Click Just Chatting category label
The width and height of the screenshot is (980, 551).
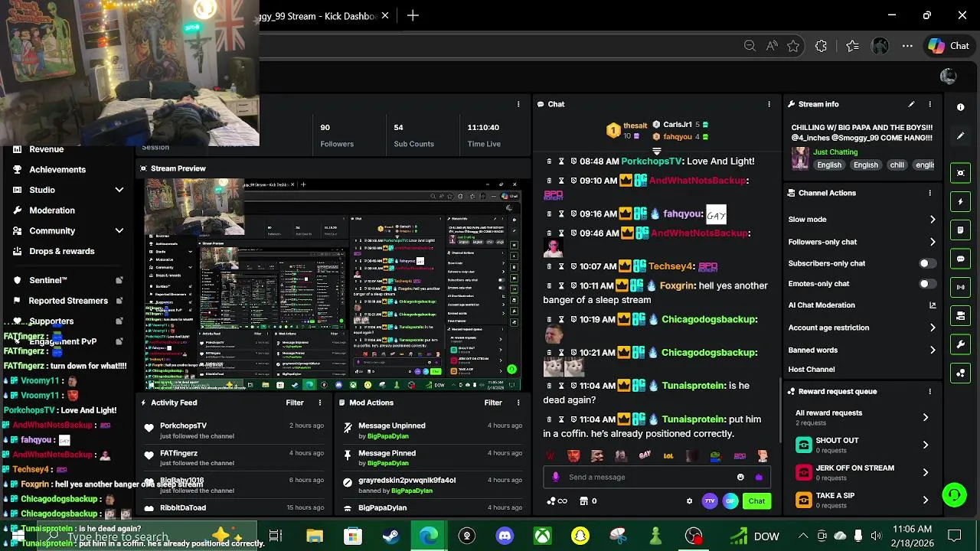pyautogui.click(x=835, y=152)
